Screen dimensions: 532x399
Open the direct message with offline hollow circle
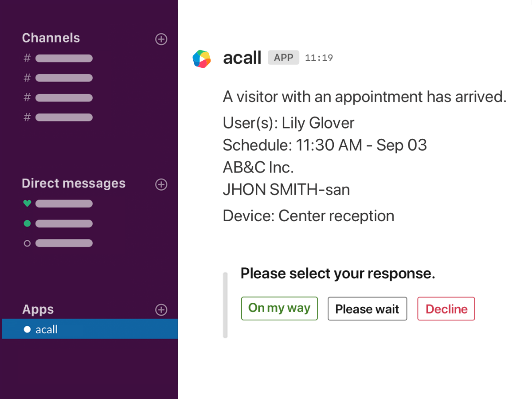[58, 243]
